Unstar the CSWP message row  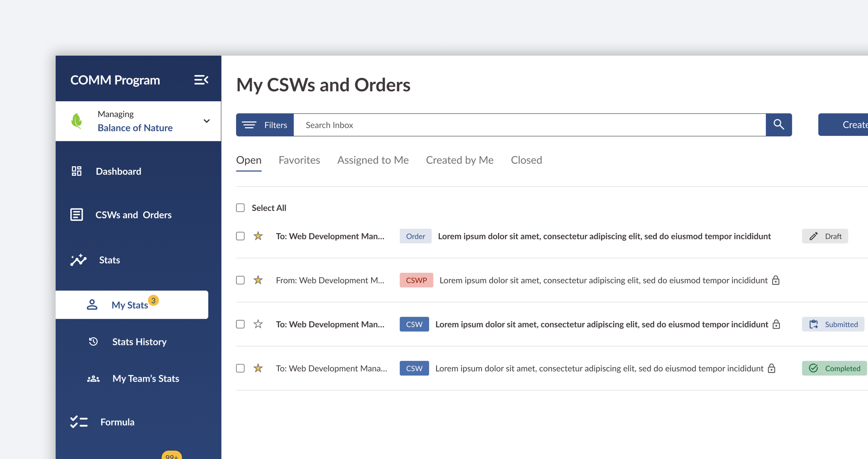(x=258, y=280)
